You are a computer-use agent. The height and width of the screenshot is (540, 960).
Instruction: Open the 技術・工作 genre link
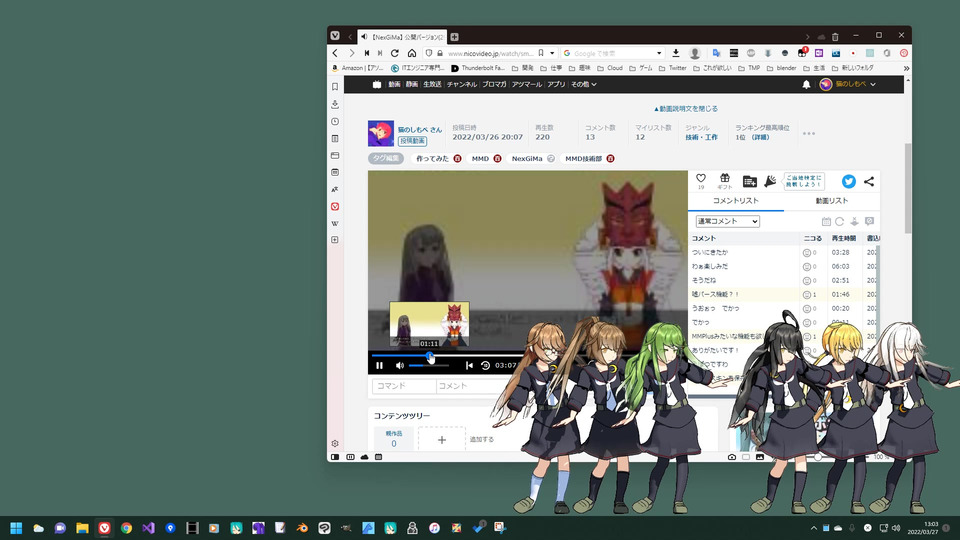[x=701, y=137]
